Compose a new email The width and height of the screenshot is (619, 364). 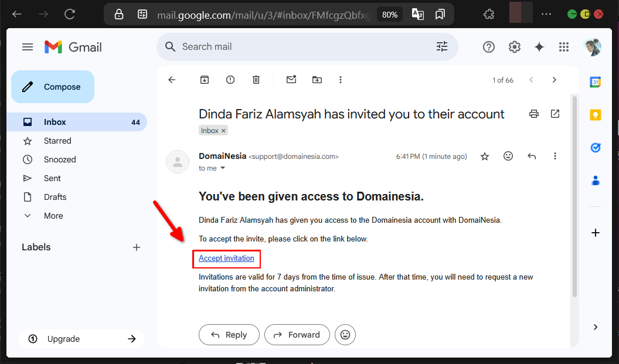[53, 87]
